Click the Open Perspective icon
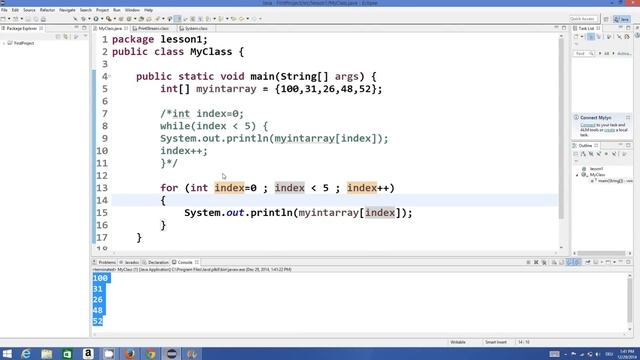Viewport: 640px width, 360px height. 607,19
